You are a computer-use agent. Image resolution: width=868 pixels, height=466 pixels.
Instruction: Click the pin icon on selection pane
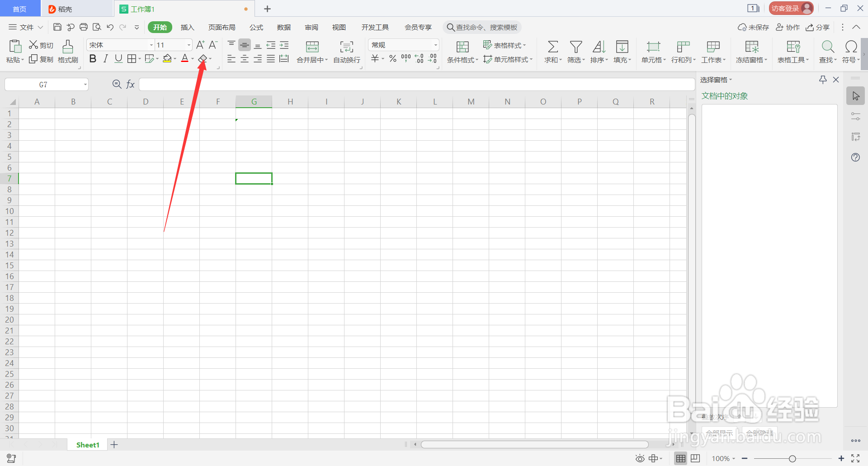[x=823, y=80]
